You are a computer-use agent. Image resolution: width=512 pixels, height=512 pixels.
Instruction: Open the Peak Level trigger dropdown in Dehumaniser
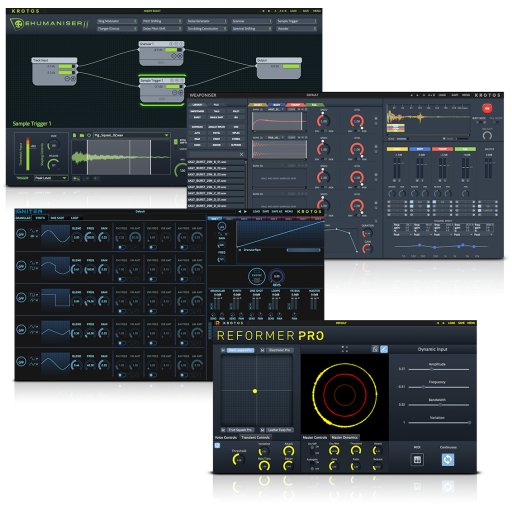(x=51, y=178)
